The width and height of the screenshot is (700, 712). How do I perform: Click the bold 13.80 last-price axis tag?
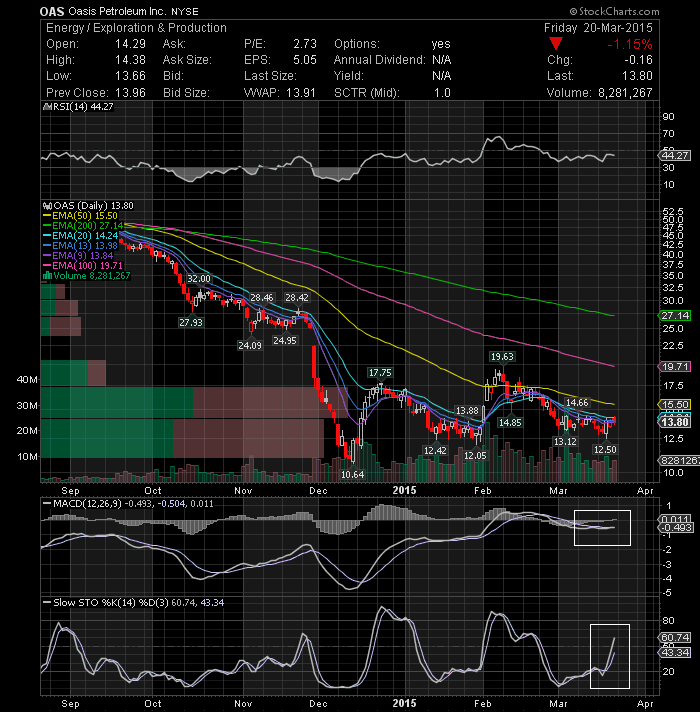tap(675, 422)
